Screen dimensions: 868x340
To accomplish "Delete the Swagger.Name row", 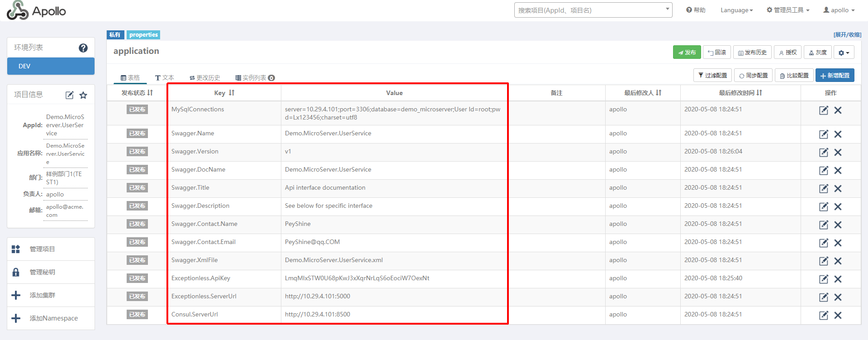I will pyautogui.click(x=838, y=134).
